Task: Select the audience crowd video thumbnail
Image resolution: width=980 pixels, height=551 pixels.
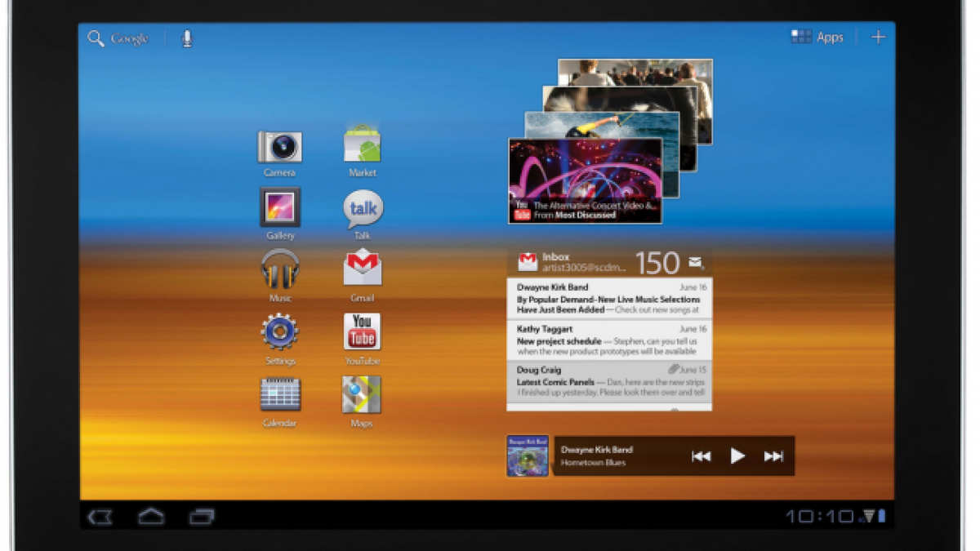Action: [x=635, y=72]
